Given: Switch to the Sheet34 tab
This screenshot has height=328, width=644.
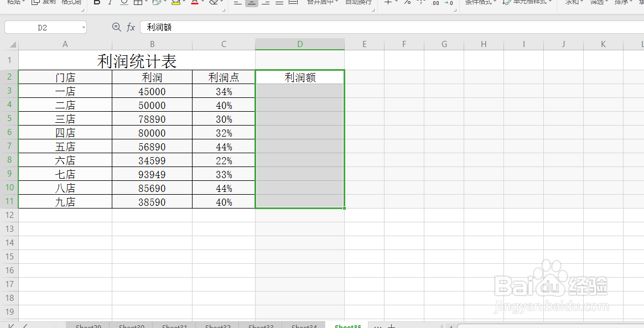Looking at the screenshot, I should pyautogui.click(x=304, y=326).
